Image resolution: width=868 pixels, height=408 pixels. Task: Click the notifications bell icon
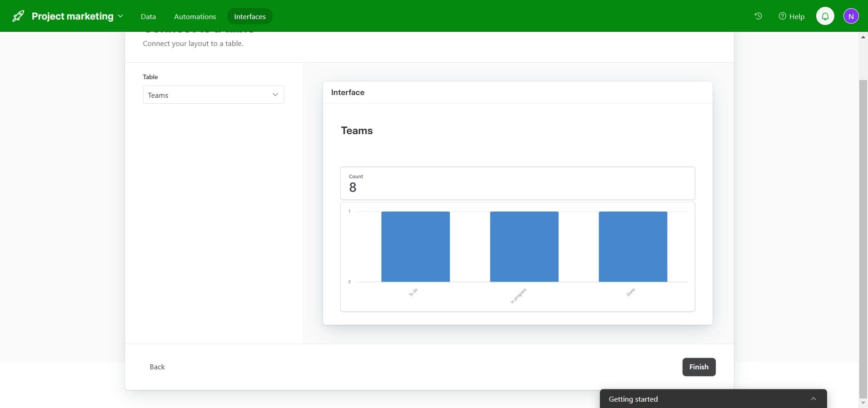point(825,16)
